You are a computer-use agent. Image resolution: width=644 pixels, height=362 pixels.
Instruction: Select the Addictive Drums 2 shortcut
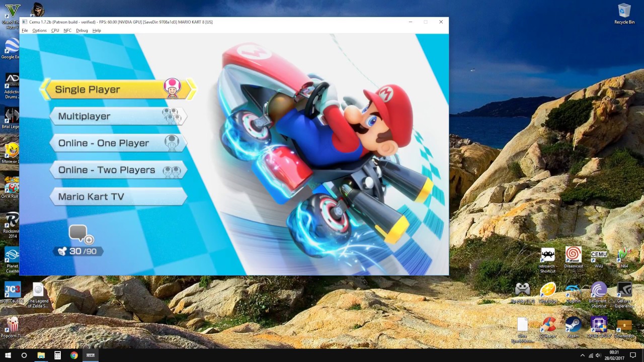11,85
